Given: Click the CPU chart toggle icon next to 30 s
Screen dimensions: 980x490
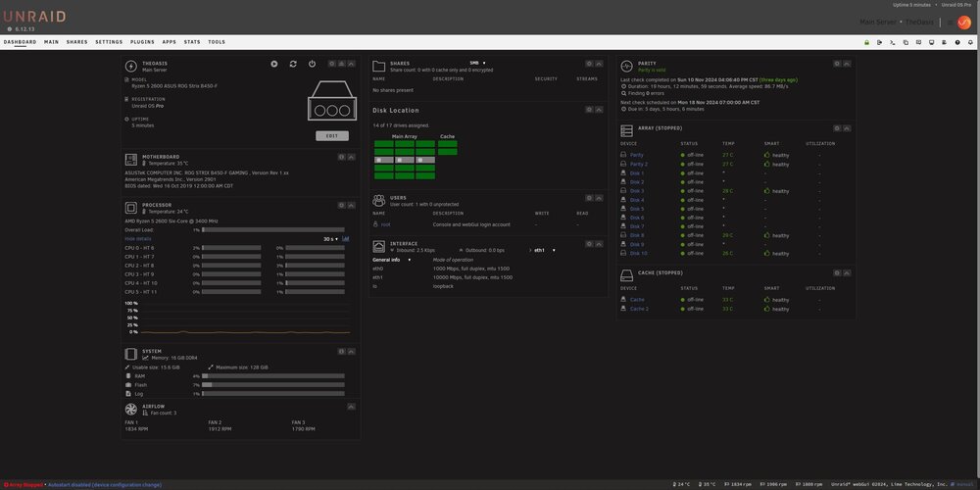Looking at the screenshot, I should click(x=346, y=239).
